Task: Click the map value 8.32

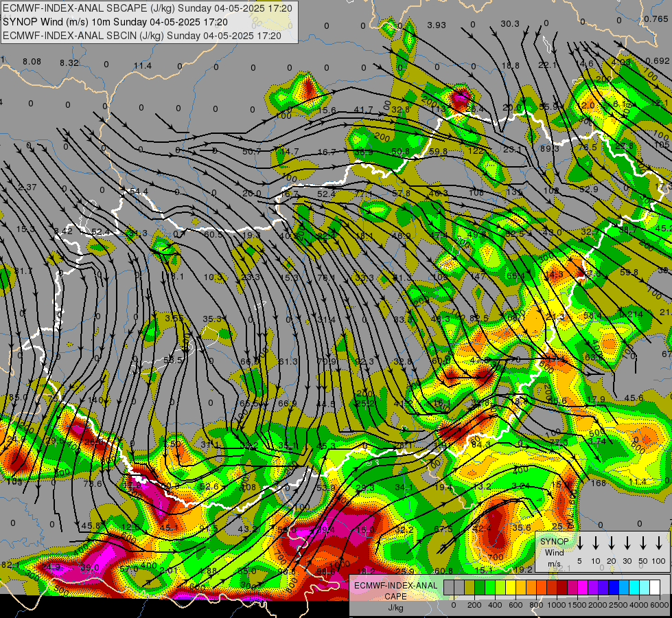Action: [69, 63]
